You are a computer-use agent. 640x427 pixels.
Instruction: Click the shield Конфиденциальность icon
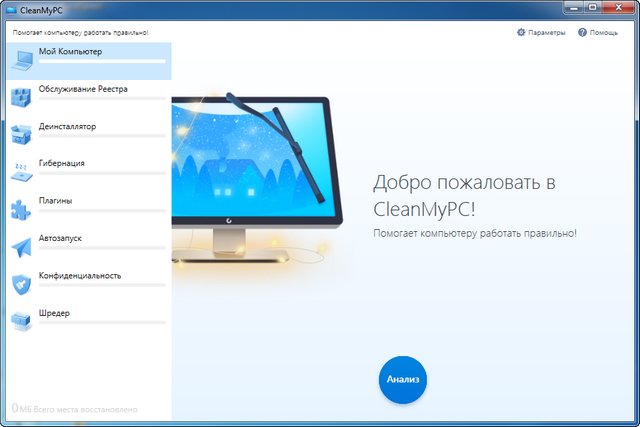(21, 285)
